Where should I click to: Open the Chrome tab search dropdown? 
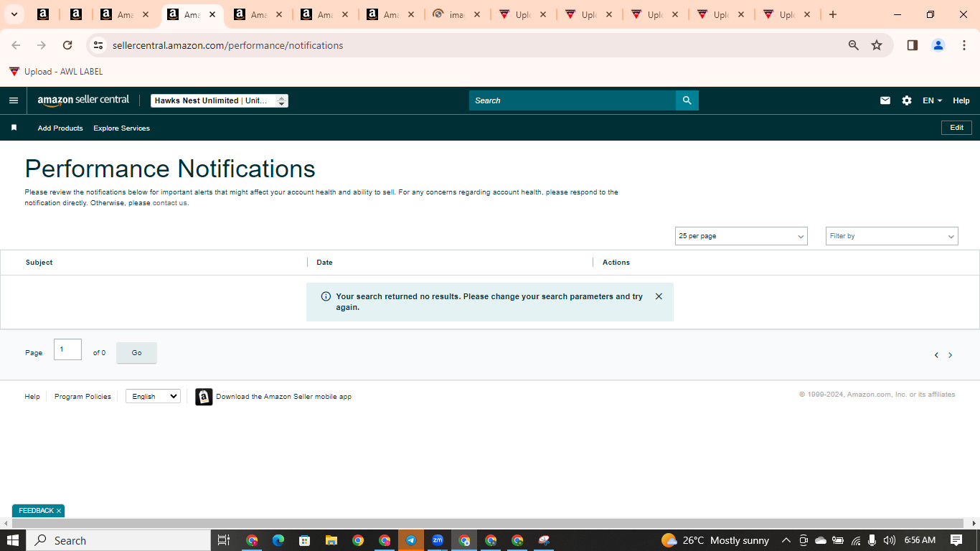(x=14, y=14)
